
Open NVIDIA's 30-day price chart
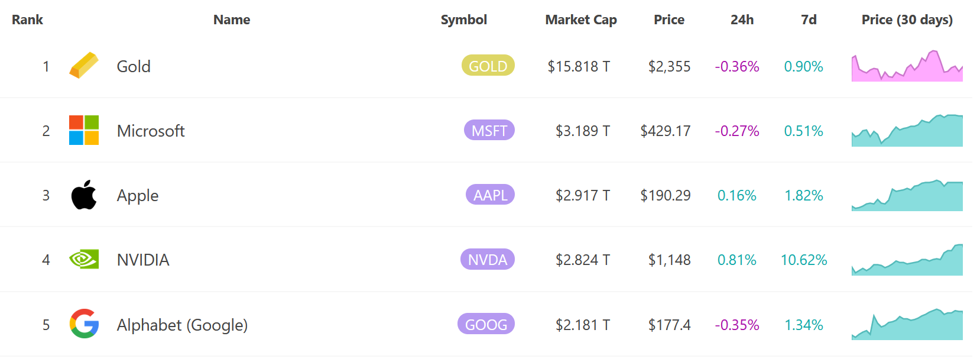pos(907,261)
